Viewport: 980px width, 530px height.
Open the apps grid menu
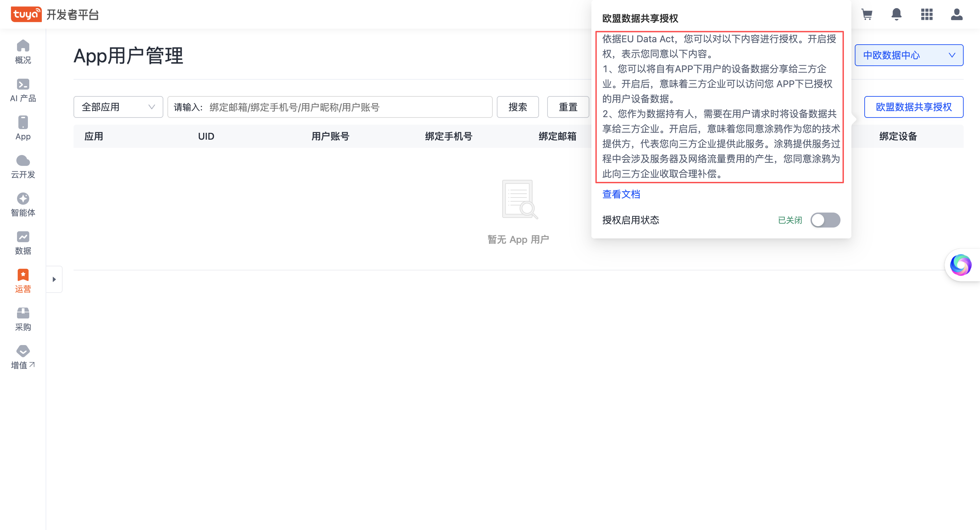coord(926,14)
